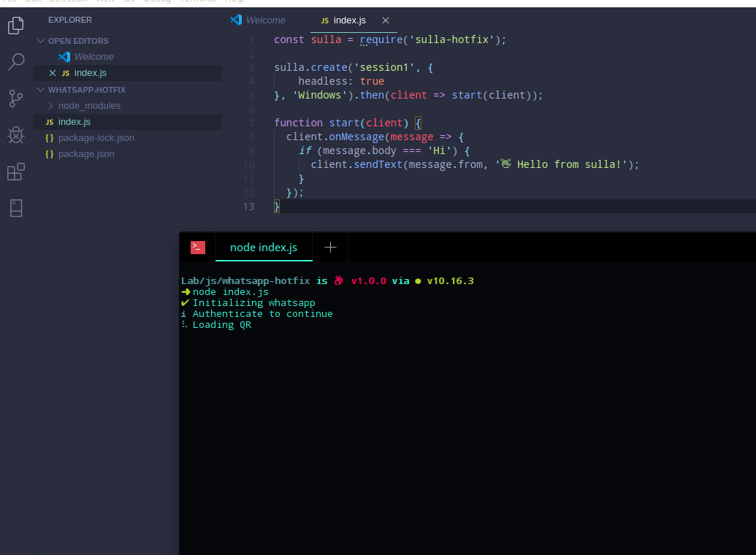Click the 'Lab/js/whatsapp-hotfix' prompt path
756x555 pixels.
coord(245,280)
